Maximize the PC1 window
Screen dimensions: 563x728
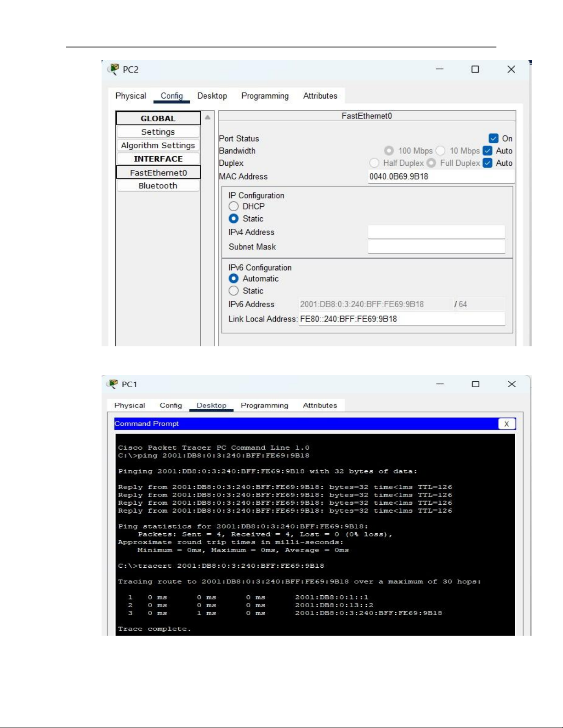476,384
